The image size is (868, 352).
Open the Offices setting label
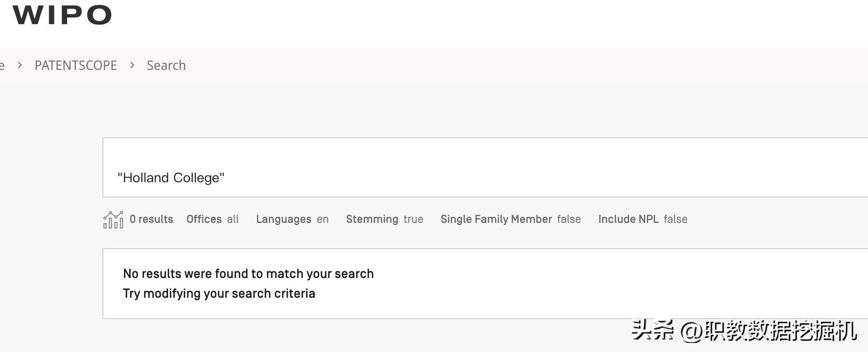click(204, 219)
